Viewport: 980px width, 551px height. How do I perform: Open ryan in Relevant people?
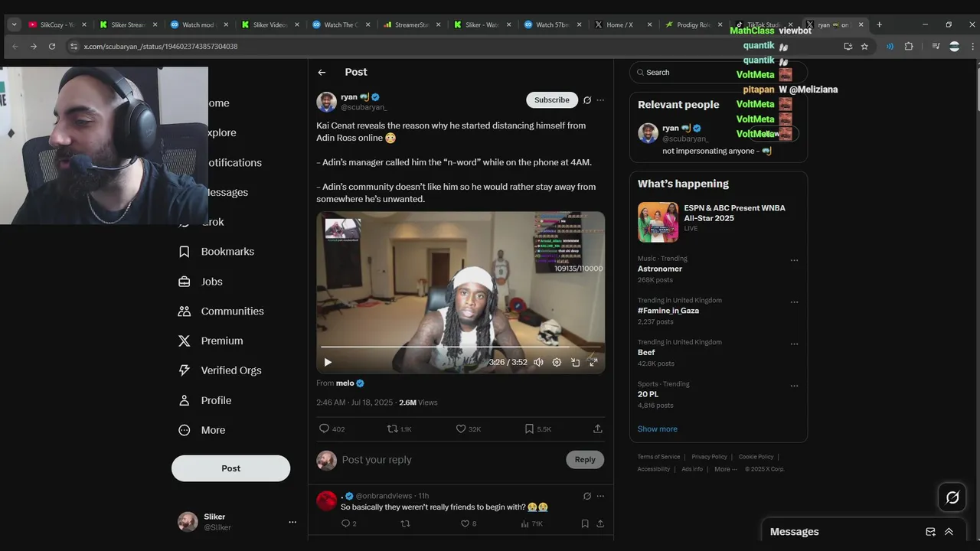[x=671, y=129]
